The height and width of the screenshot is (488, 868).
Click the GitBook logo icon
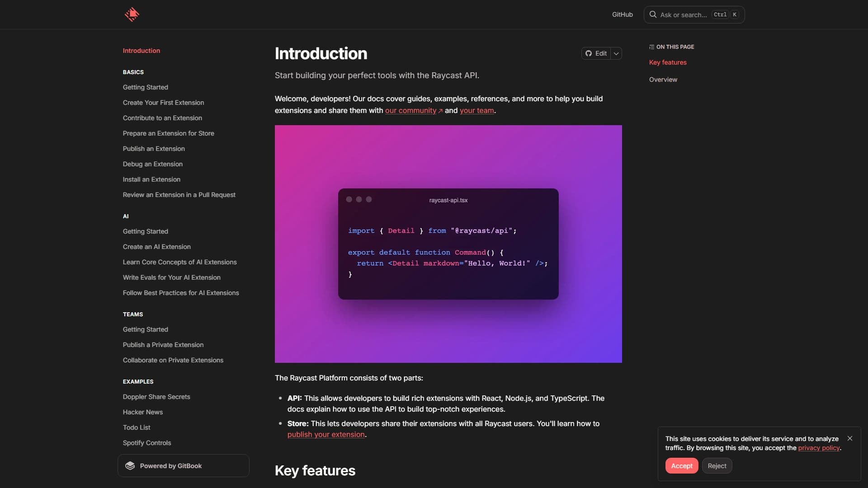(130, 466)
